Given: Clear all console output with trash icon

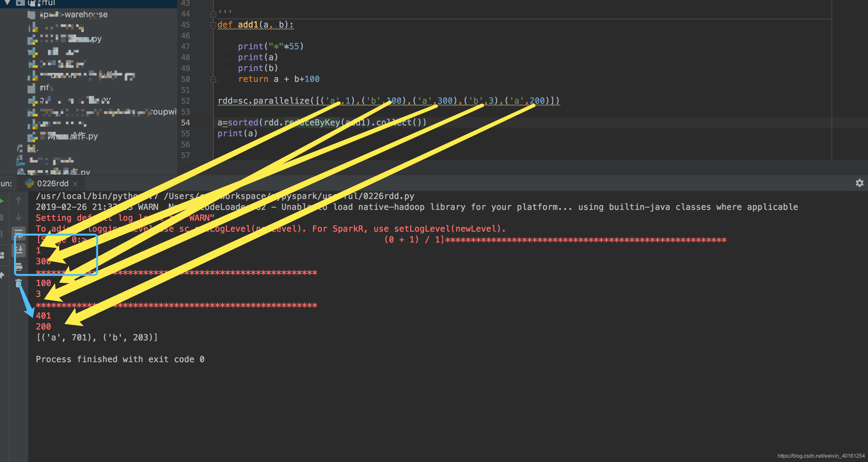Looking at the screenshot, I should [19, 283].
